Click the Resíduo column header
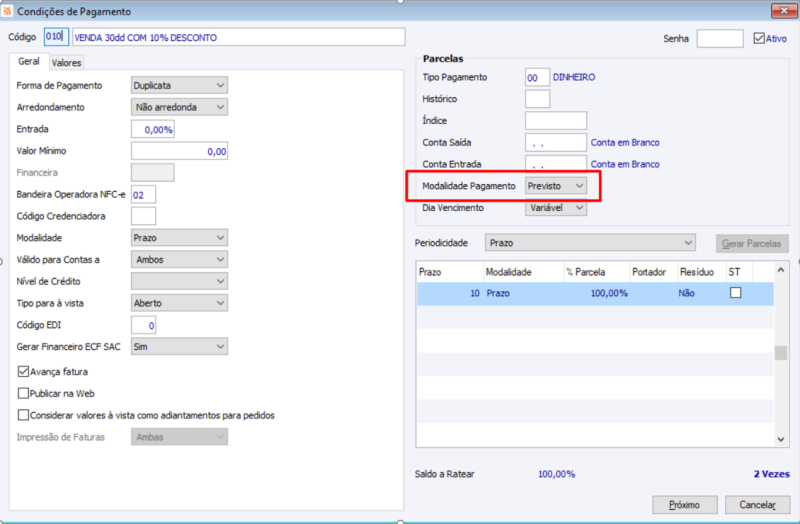This screenshot has width=800, height=524. point(702,272)
